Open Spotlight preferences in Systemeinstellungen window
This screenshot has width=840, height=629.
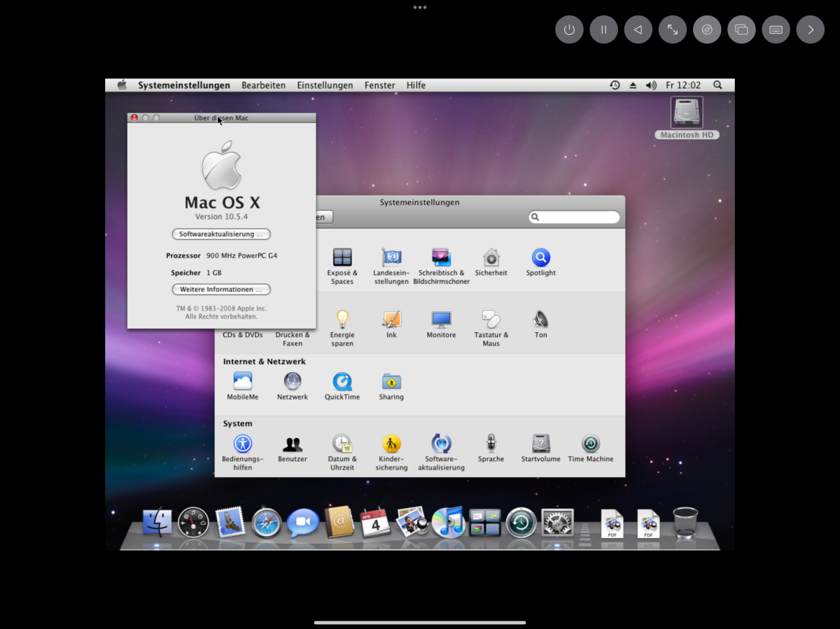pyautogui.click(x=540, y=262)
